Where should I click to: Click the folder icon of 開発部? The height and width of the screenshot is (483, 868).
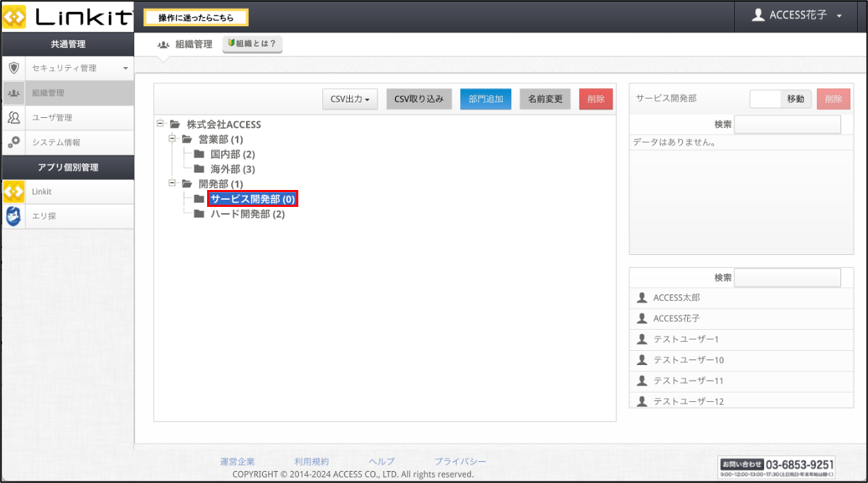(187, 184)
